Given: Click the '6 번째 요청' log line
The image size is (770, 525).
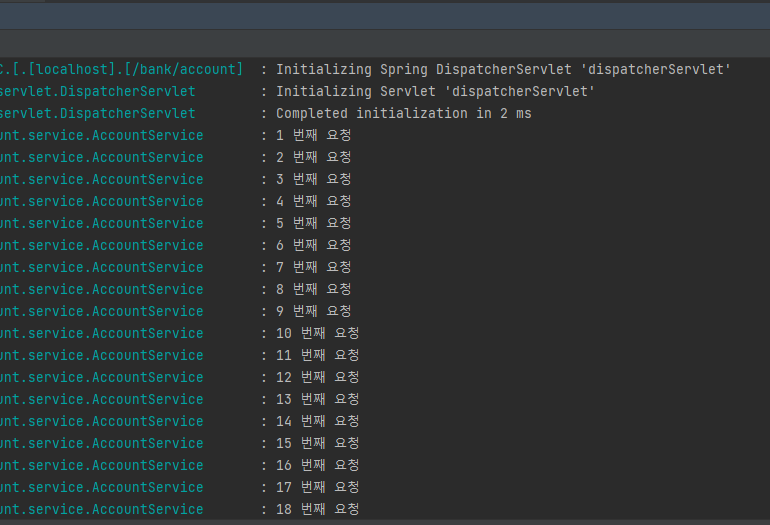Looking at the screenshot, I should pyautogui.click(x=314, y=245).
